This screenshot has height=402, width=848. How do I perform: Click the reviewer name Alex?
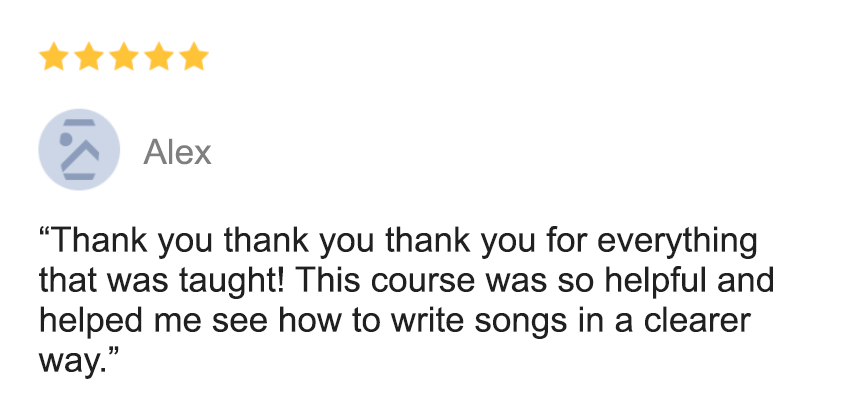click(x=177, y=152)
